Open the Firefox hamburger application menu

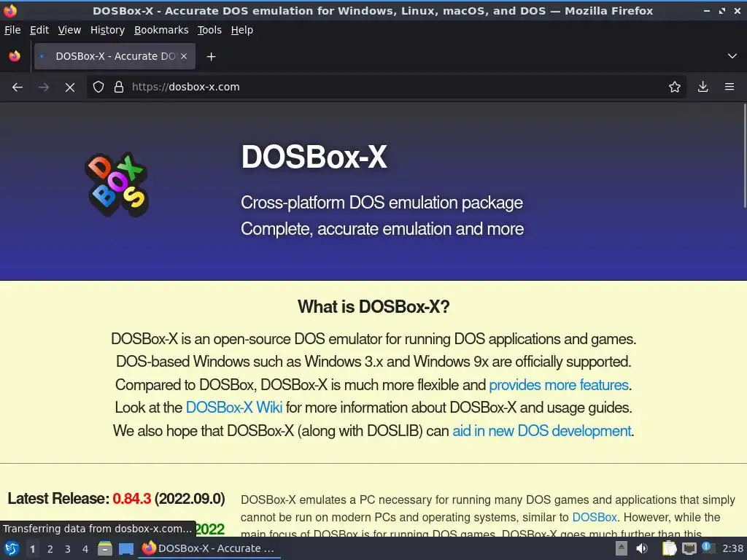[729, 87]
